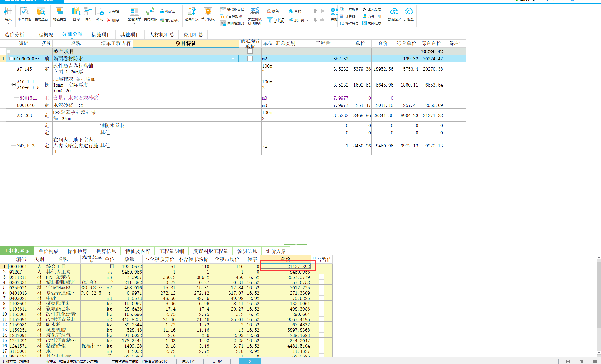Launch the 智能组价 cloud pricing tool

(394, 14)
